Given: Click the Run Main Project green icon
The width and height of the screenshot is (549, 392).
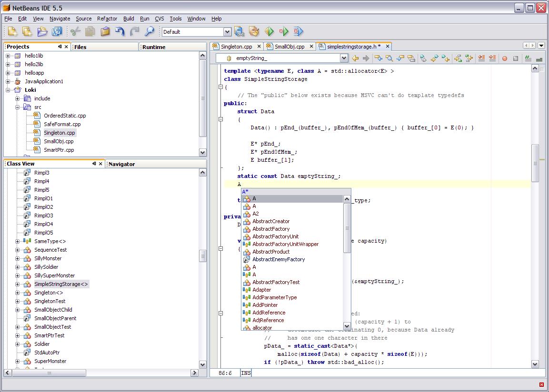Looking at the screenshot, I should click(x=269, y=31).
